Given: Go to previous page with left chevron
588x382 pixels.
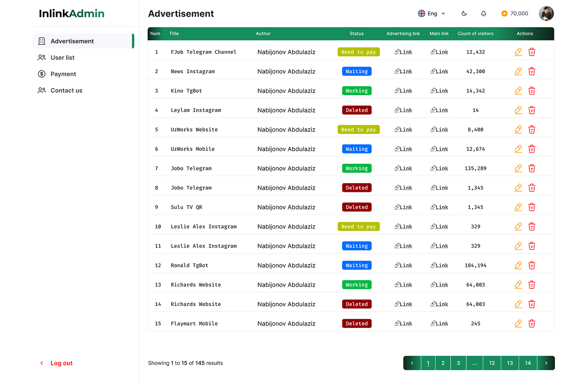Looking at the screenshot, I should click(x=412, y=363).
